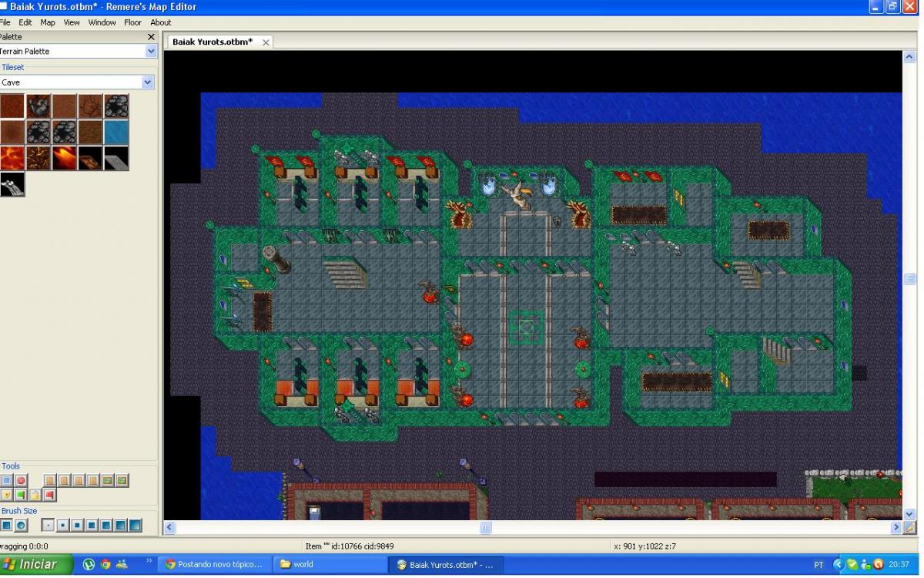The image size is (924, 578).
Task: Choose the second smallest brush size
Action: [x=62, y=525]
